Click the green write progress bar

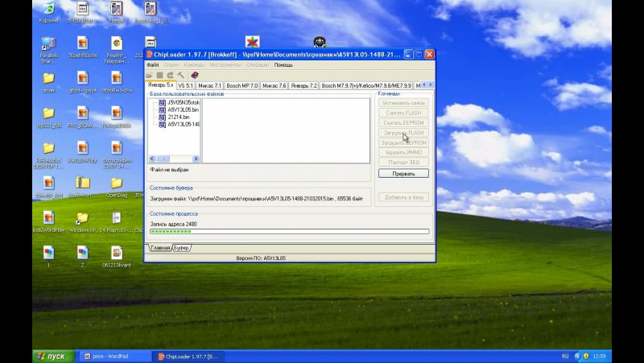point(290,232)
